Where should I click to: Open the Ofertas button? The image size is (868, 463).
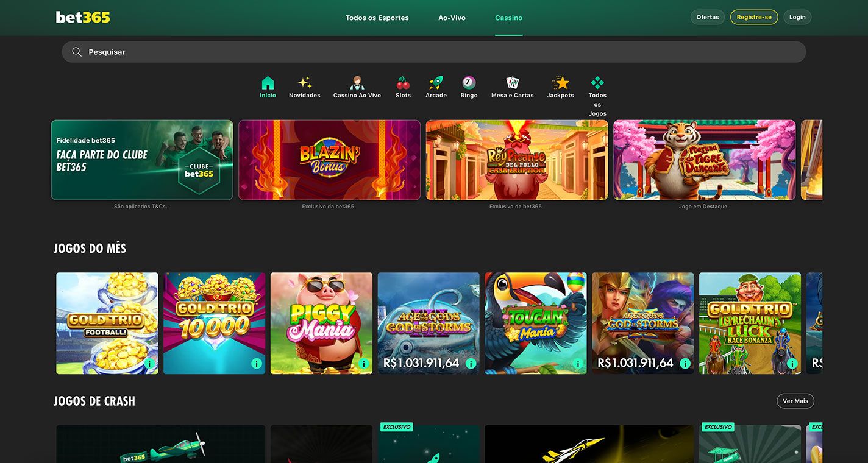point(707,17)
